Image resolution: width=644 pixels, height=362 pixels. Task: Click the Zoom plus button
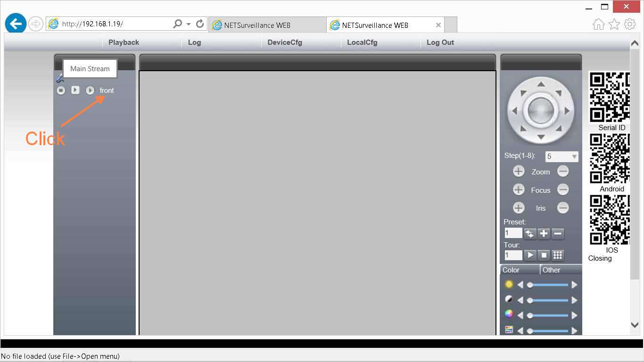click(519, 172)
